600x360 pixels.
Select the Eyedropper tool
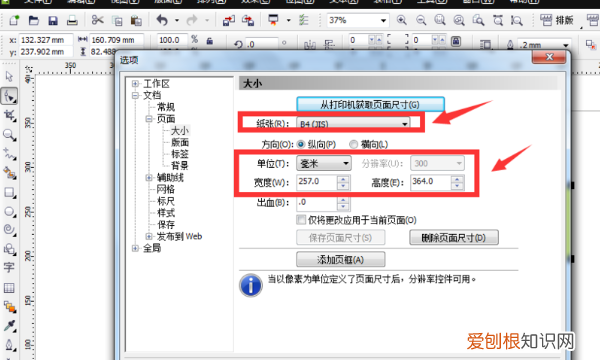click(9, 325)
